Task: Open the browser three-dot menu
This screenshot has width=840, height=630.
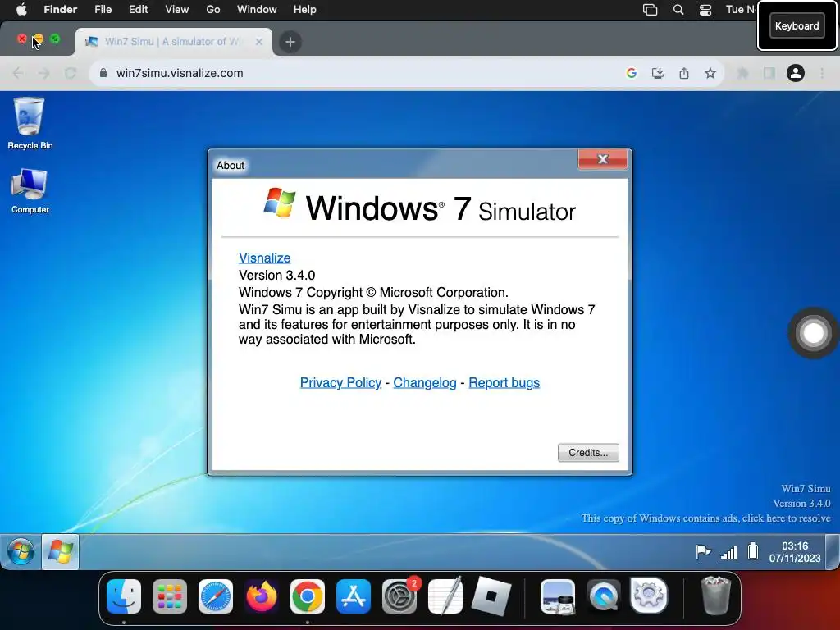Action: tap(822, 73)
